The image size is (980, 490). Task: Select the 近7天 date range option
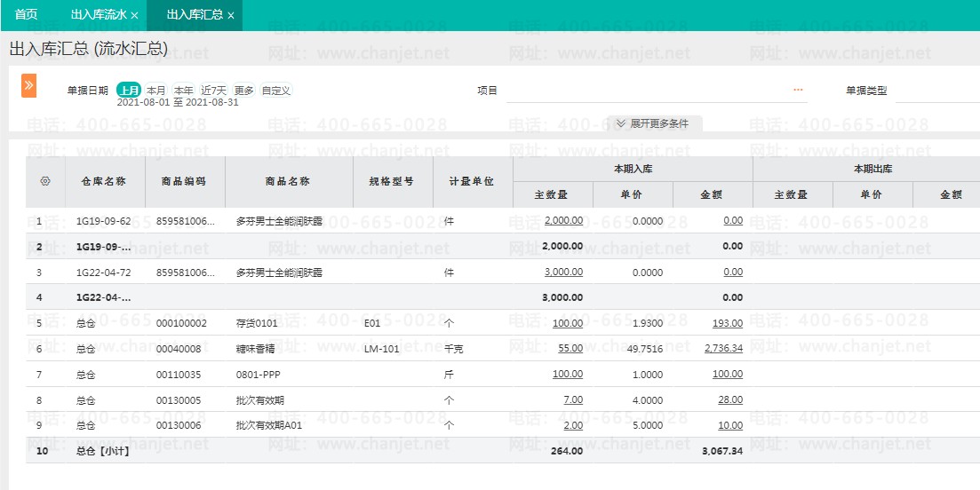tap(213, 91)
